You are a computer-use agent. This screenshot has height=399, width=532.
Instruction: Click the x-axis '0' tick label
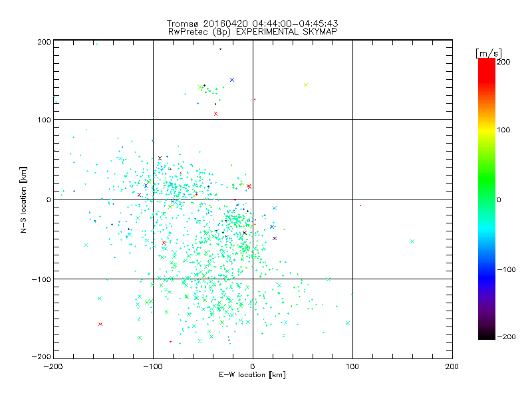click(253, 366)
